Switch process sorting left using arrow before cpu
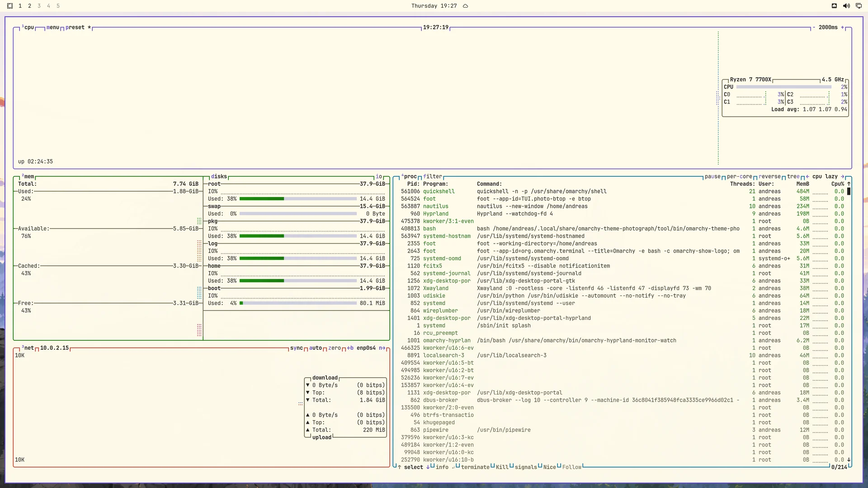The width and height of the screenshot is (868, 488). [807, 177]
